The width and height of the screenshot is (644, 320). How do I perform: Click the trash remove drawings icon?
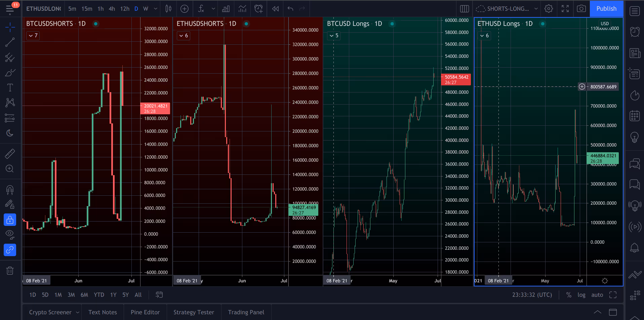(10, 271)
